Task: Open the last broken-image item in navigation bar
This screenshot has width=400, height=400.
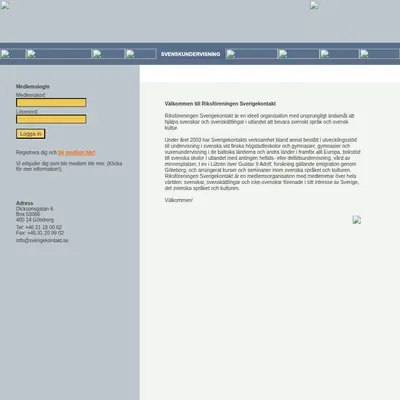Action: 379,54
